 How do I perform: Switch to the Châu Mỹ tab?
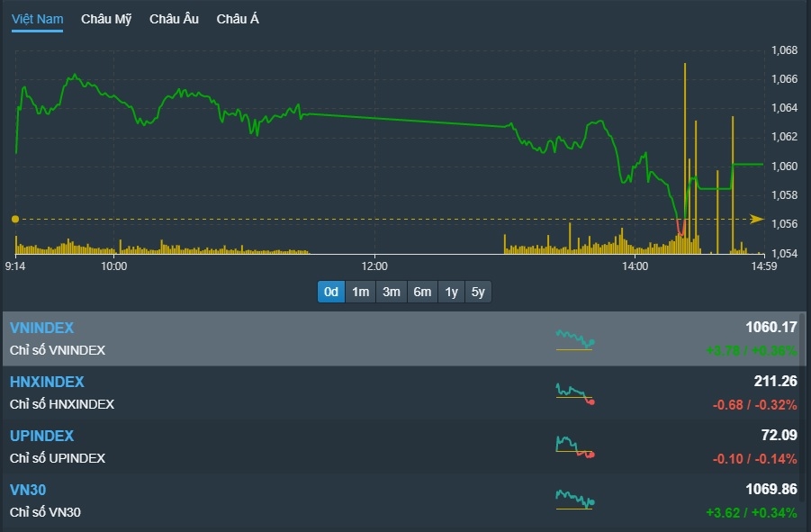(x=106, y=19)
